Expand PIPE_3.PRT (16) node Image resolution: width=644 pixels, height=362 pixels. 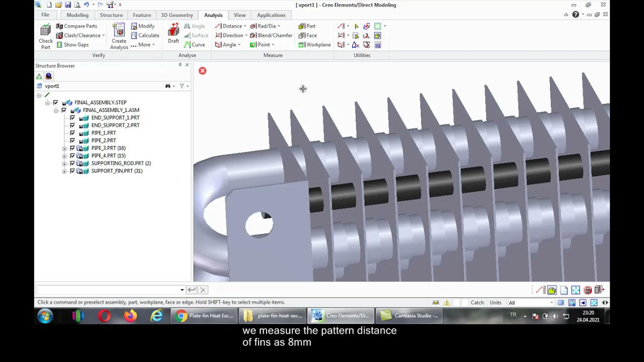pyautogui.click(x=64, y=148)
